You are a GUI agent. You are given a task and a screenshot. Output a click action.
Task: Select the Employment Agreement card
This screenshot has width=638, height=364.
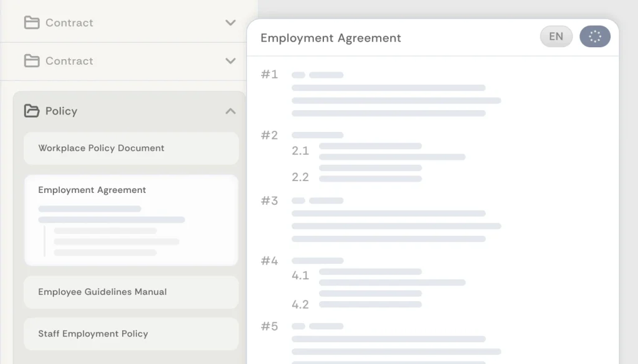pyautogui.click(x=131, y=220)
